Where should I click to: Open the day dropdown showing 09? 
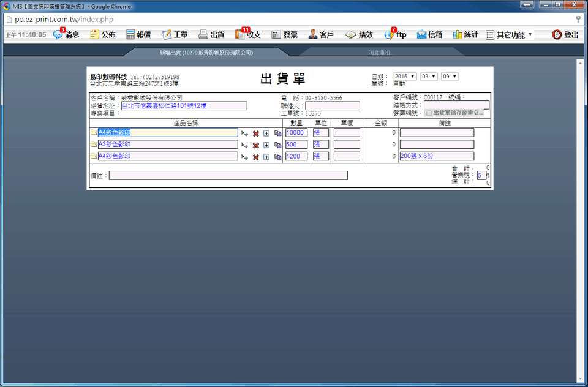450,77
